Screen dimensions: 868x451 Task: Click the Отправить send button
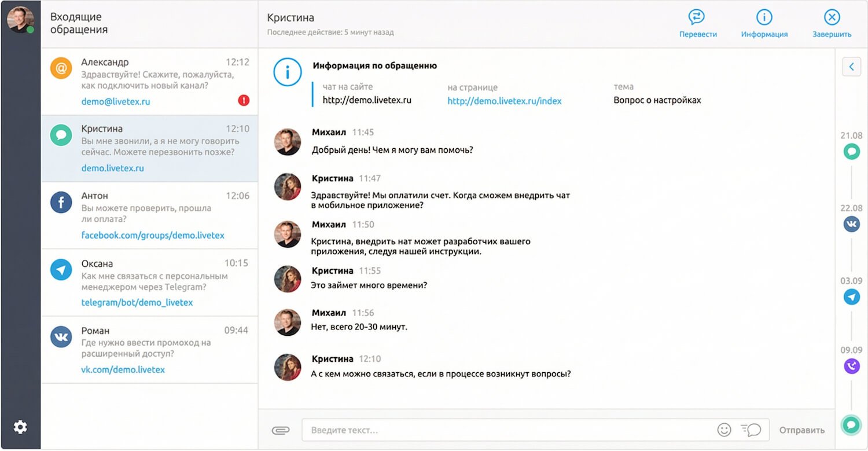tap(801, 430)
